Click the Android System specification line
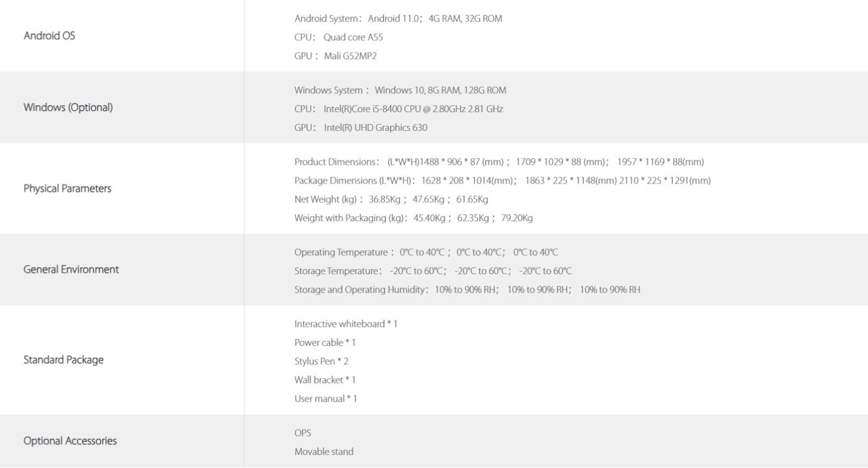 coord(399,19)
